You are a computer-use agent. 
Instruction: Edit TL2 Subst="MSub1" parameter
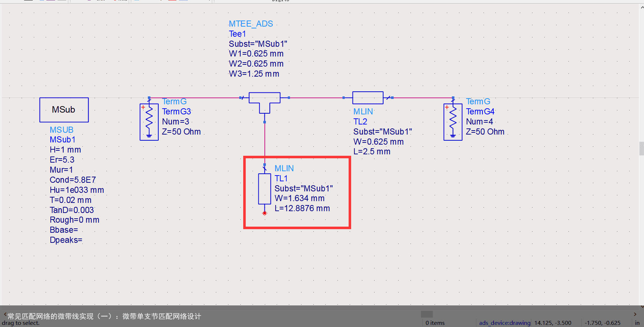click(x=382, y=132)
